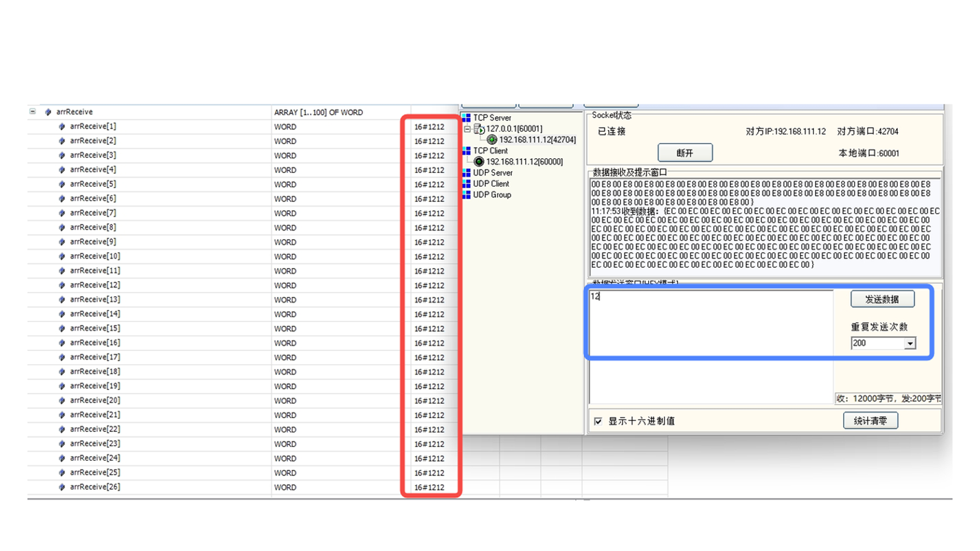Click green connection icon for 192.168.111.12[42704]
The width and height of the screenshot is (980, 551).
[492, 140]
